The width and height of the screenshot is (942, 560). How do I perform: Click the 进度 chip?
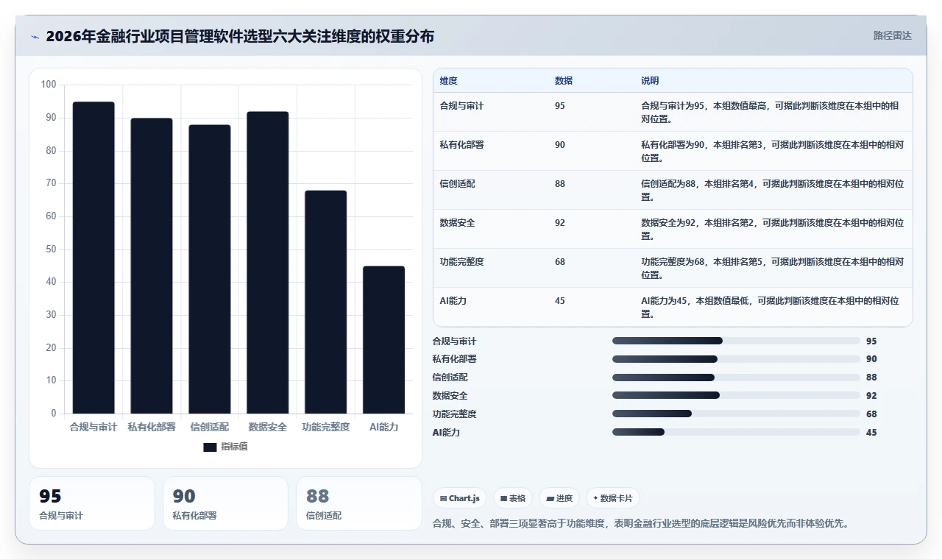coord(559,498)
